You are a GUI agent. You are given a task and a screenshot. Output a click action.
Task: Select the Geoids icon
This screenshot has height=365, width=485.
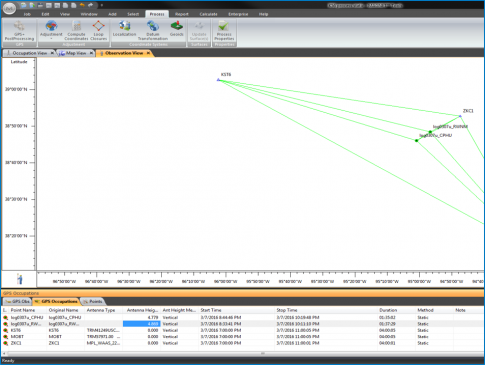pos(177,29)
